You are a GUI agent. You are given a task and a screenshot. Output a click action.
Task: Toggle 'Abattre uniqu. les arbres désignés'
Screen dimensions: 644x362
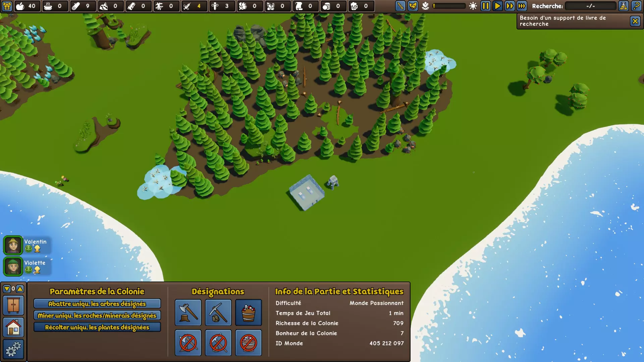[97, 304]
